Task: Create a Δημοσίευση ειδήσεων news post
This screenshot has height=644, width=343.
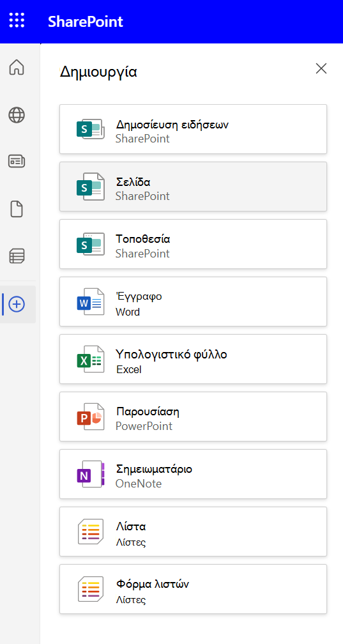Action: pos(193,129)
